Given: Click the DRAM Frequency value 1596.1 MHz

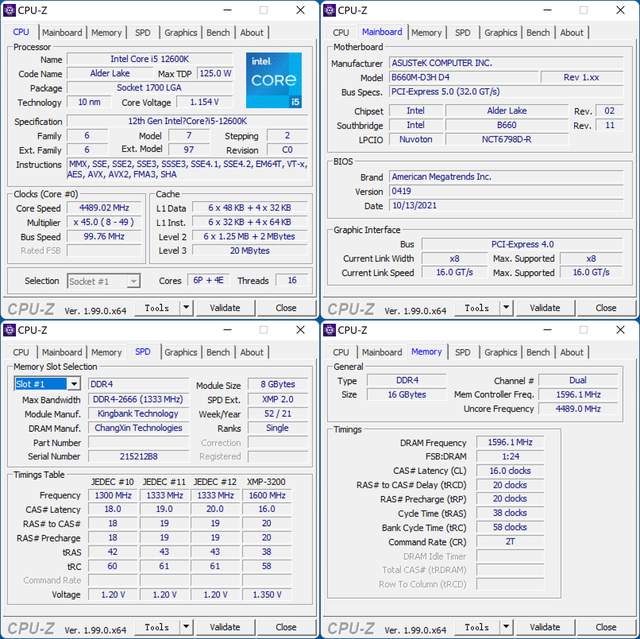Looking at the screenshot, I should pyautogui.click(x=510, y=442).
